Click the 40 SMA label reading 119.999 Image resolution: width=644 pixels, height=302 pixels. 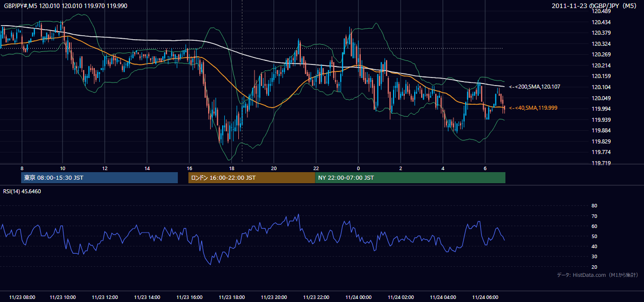coord(533,108)
